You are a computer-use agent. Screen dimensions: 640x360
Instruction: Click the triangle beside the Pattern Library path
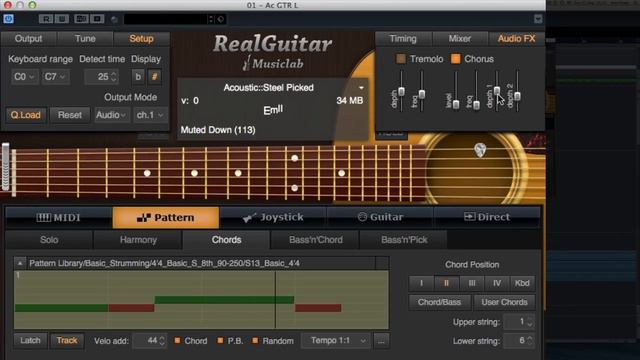point(20,263)
